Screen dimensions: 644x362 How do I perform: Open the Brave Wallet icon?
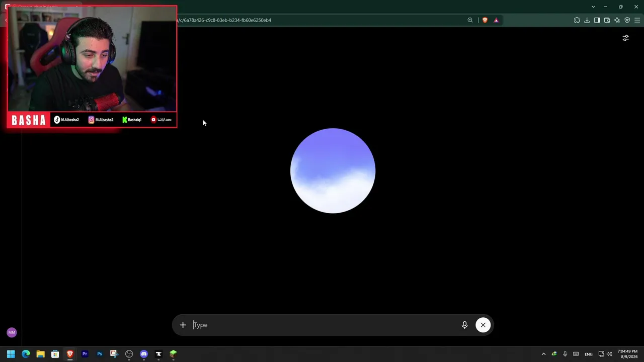[x=607, y=20]
